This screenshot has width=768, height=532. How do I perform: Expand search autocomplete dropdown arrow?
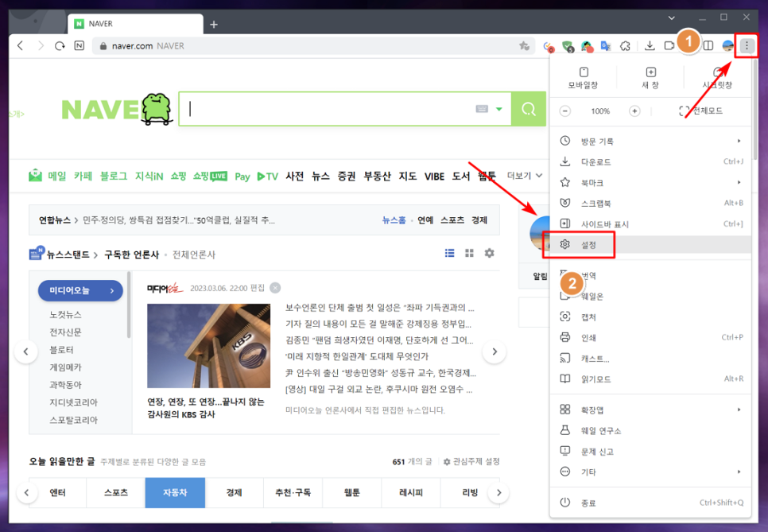coord(499,109)
